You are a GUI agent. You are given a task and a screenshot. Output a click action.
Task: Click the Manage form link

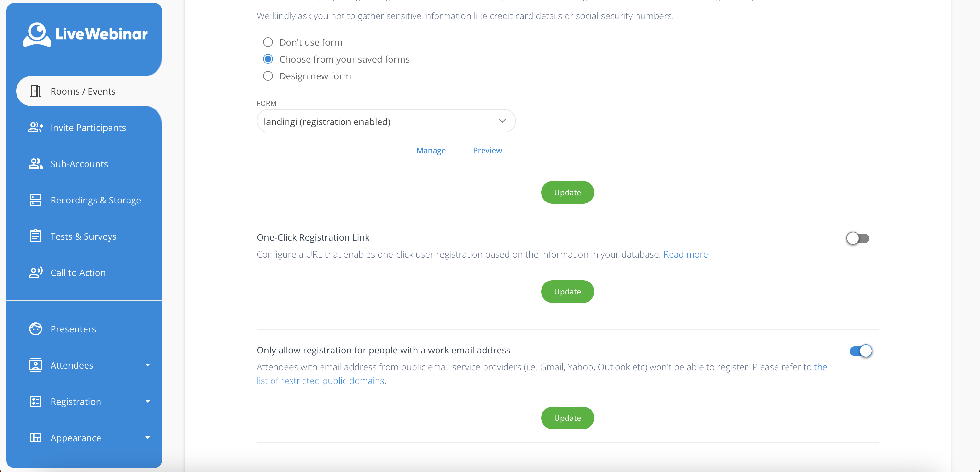431,151
